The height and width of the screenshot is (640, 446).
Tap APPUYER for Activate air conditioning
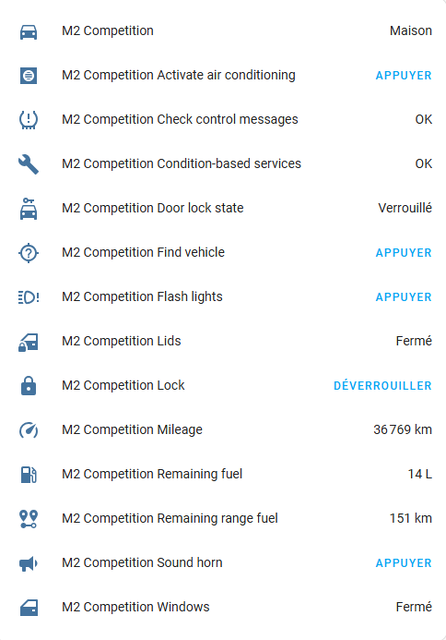pyautogui.click(x=404, y=76)
